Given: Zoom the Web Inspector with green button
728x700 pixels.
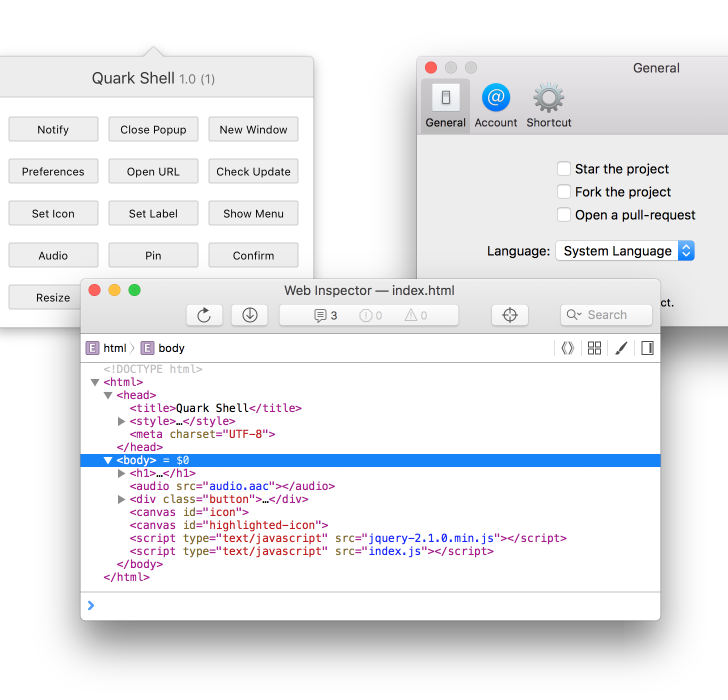Looking at the screenshot, I should coord(134,290).
